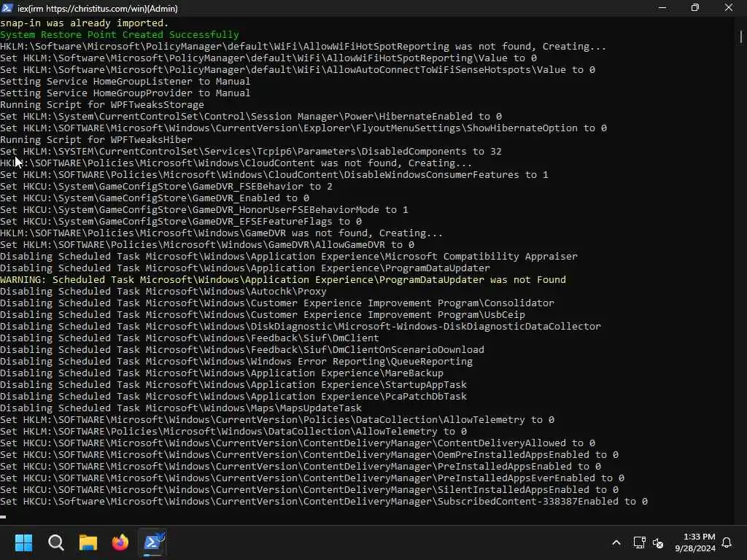Viewport: 747px width, 560px height.
Task: Click the muted volume tray icon
Action: click(x=658, y=542)
